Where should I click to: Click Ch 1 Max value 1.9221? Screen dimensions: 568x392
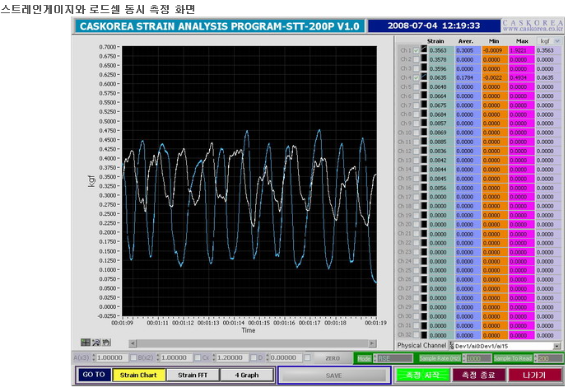point(522,50)
